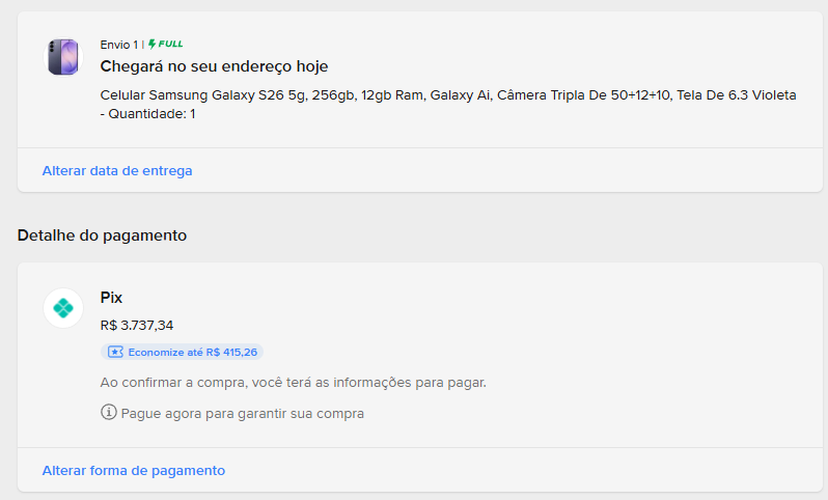Click the Celular Samsung Galaxy S26 product description
The width and height of the screenshot is (828, 500).
pyautogui.click(x=448, y=104)
